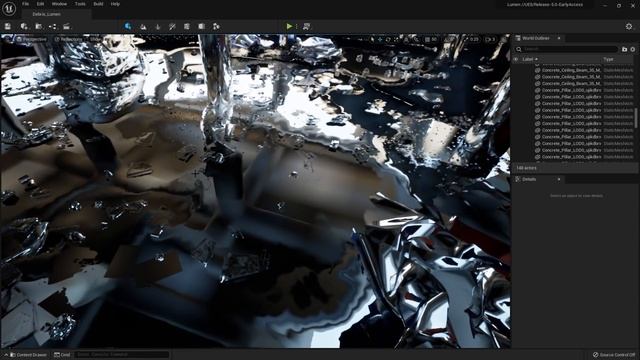The image size is (640, 360).
Task: Switch to Brush Editing mode icon
Action: (216, 27)
